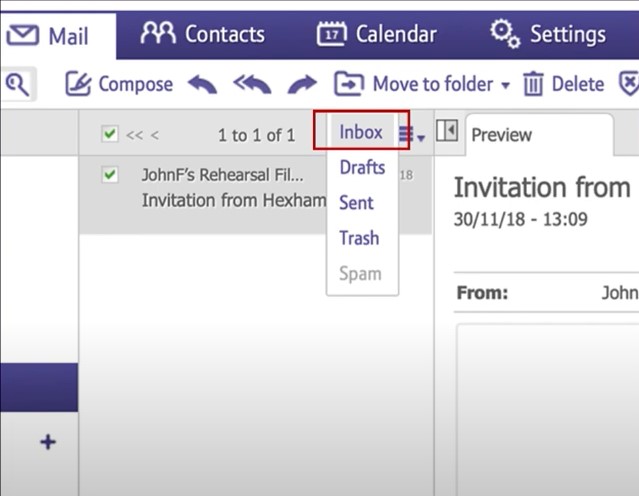This screenshot has width=639, height=496.
Task: Click the spam shield icon after Delete
Action: [629, 84]
